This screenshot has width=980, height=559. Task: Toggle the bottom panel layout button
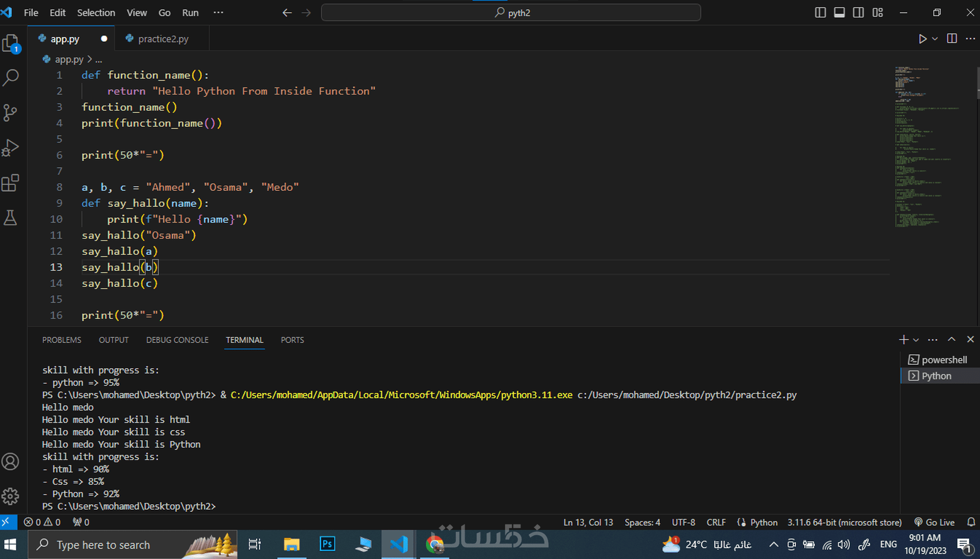coord(839,13)
